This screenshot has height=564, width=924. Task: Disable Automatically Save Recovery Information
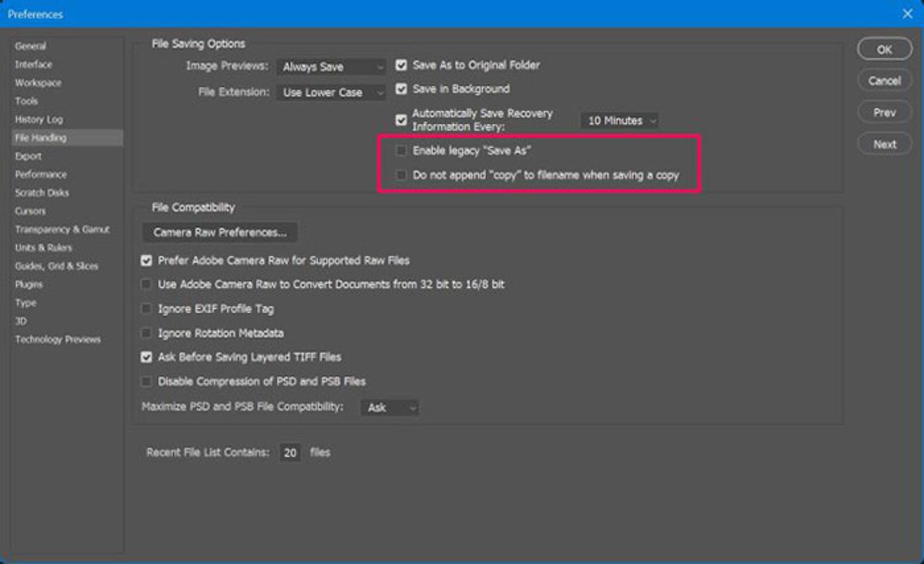click(401, 120)
